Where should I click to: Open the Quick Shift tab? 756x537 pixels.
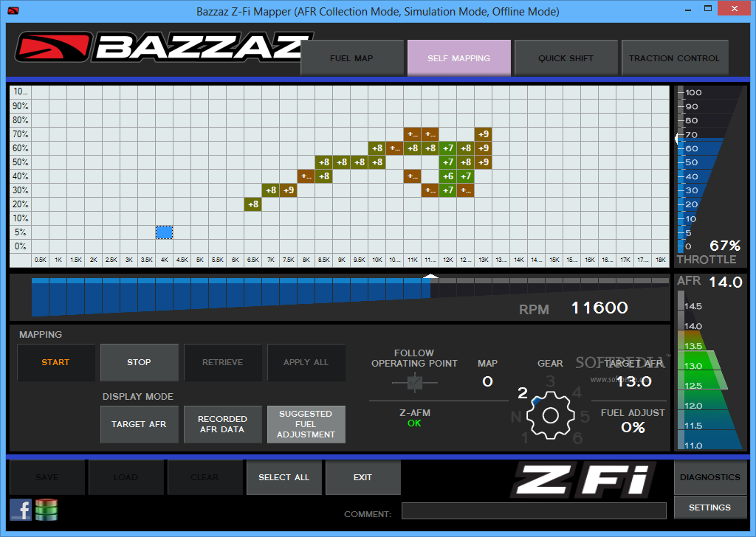click(566, 58)
